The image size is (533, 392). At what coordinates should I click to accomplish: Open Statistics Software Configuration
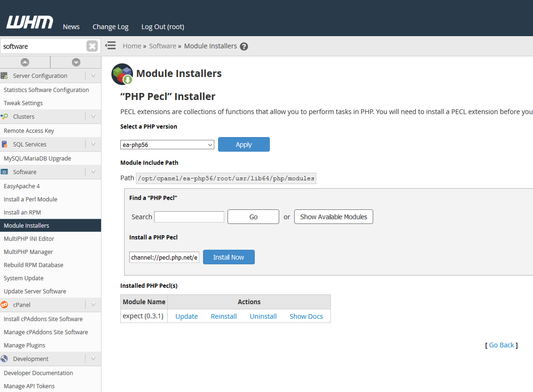click(x=46, y=90)
